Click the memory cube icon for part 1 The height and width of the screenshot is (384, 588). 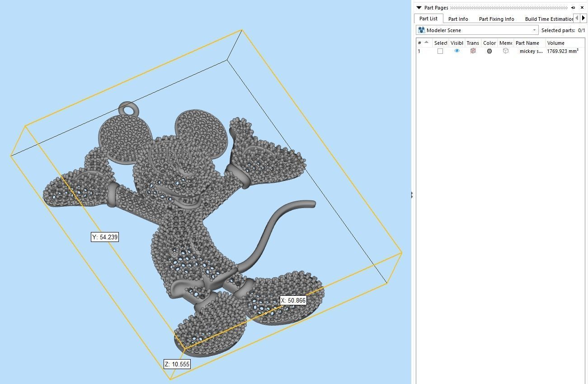[506, 51]
